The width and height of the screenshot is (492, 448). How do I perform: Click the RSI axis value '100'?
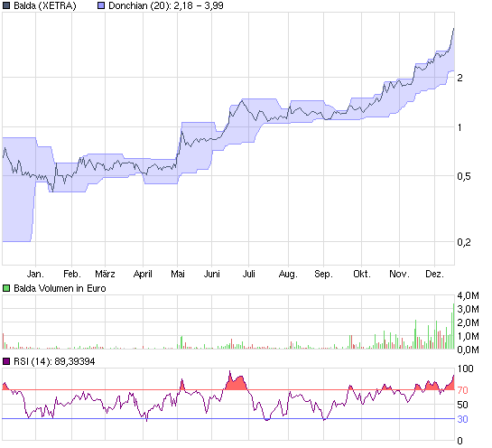pyautogui.click(x=465, y=369)
